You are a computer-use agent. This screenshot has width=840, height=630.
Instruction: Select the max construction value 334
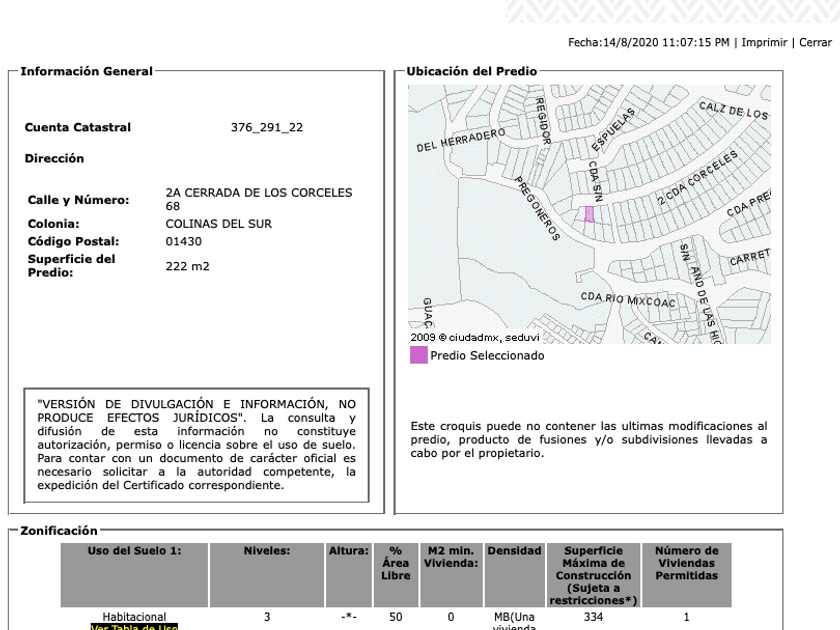(x=594, y=617)
